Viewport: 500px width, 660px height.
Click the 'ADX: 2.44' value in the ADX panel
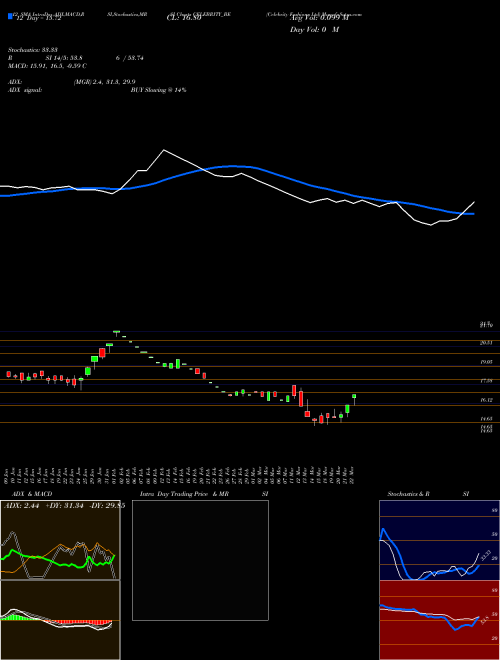click(21, 506)
